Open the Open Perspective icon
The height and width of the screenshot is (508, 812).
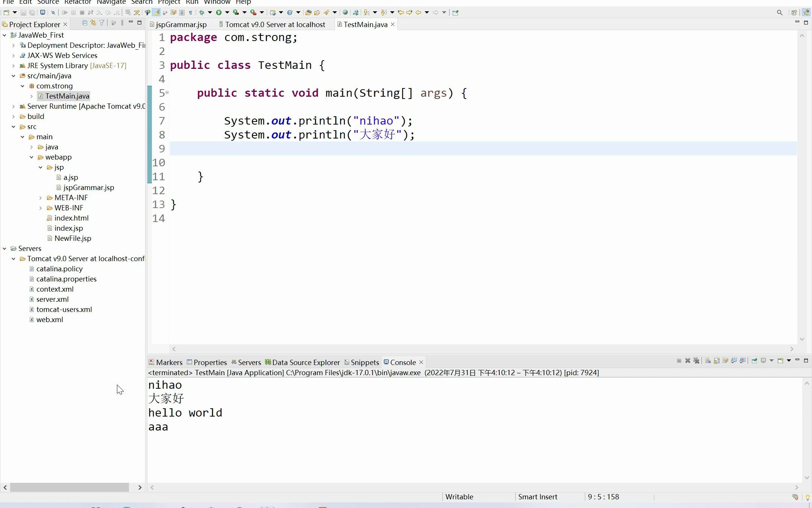pos(794,12)
